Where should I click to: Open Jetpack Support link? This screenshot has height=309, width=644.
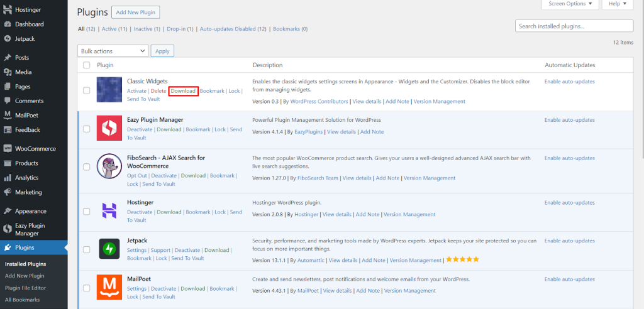(160, 250)
